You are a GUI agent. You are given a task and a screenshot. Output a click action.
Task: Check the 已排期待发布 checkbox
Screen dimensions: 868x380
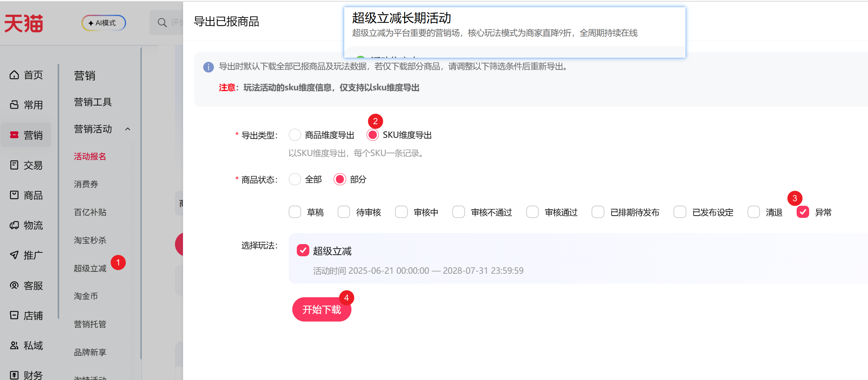pos(598,212)
